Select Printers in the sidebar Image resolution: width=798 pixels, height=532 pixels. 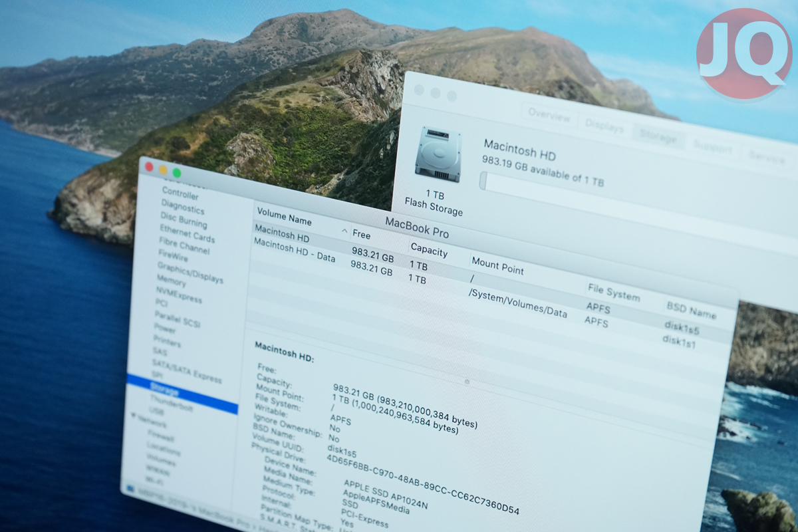166,342
